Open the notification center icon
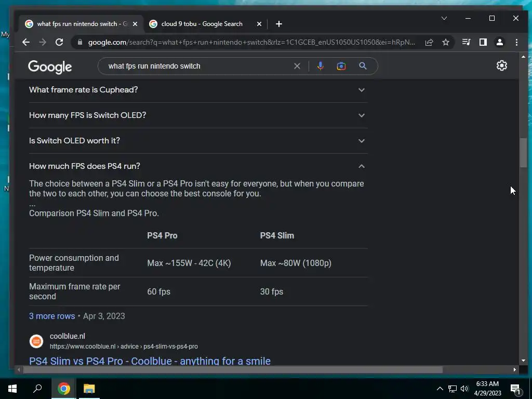Screen dimensions: 532x399 coord(515,389)
